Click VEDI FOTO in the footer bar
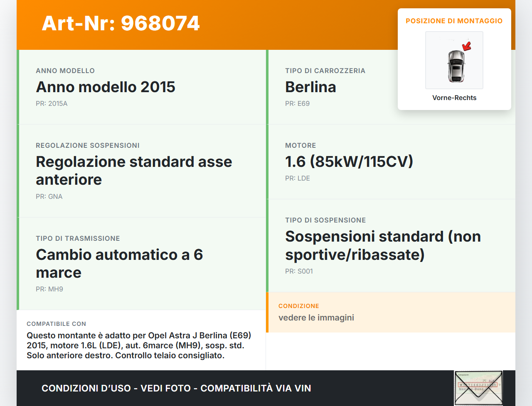Screen dimensions: 532x406 tap(164, 388)
